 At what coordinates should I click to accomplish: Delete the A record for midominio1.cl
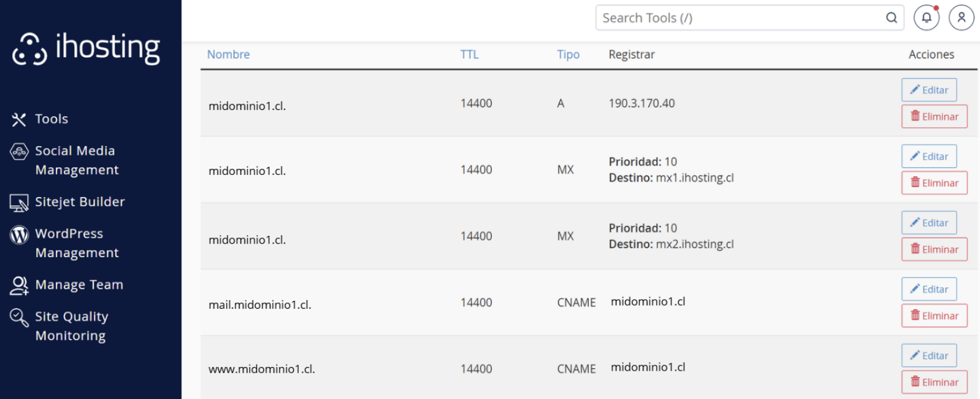click(x=934, y=117)
